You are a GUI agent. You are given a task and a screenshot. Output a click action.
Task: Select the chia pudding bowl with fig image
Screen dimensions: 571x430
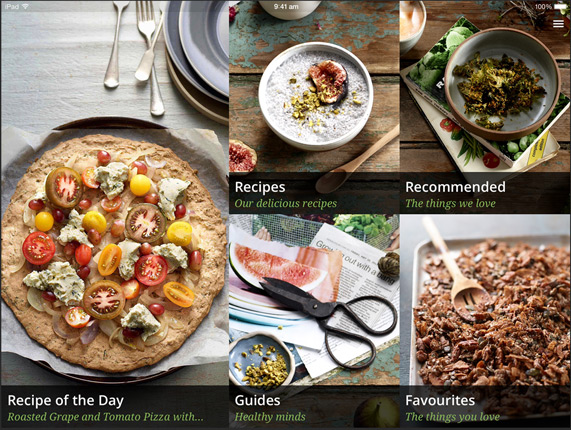(314, 87)
